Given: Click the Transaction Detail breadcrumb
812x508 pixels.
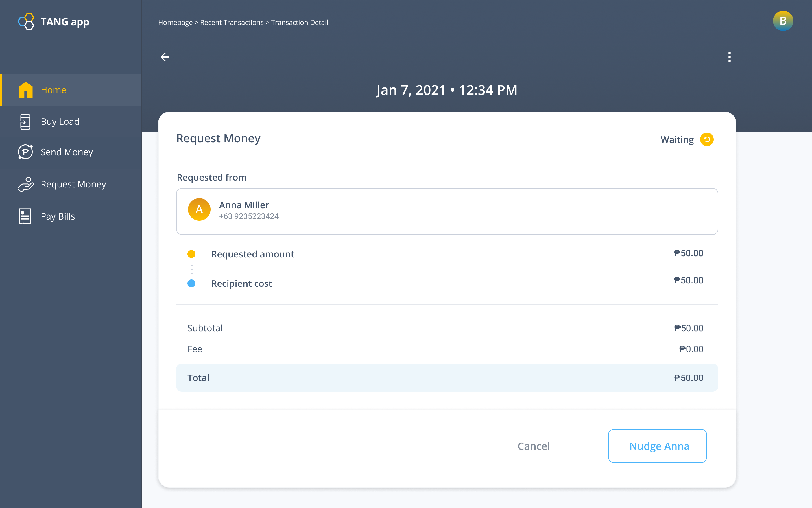Looking at the screenshot, I should (x=300, y=23).
